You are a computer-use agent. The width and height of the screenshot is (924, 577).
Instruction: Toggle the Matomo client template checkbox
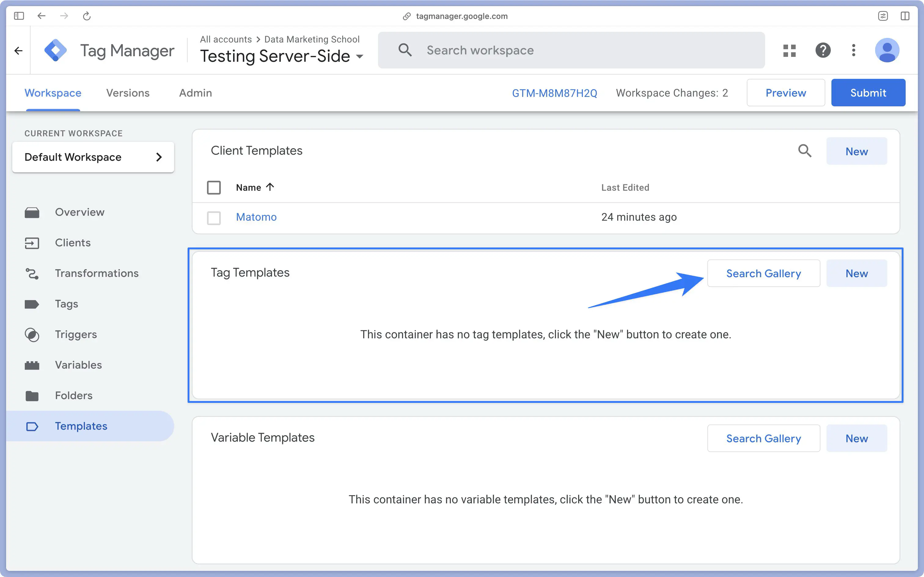click(214, 217)
